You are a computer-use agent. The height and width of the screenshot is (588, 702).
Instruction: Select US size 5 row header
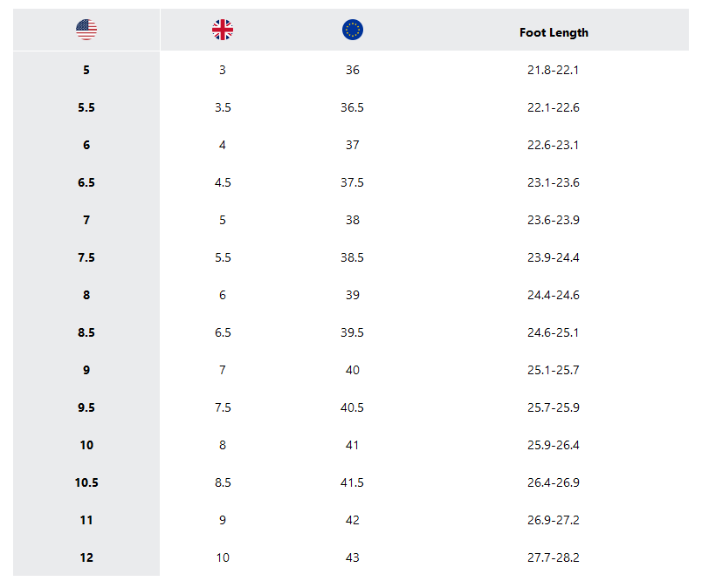coord(86,71)
